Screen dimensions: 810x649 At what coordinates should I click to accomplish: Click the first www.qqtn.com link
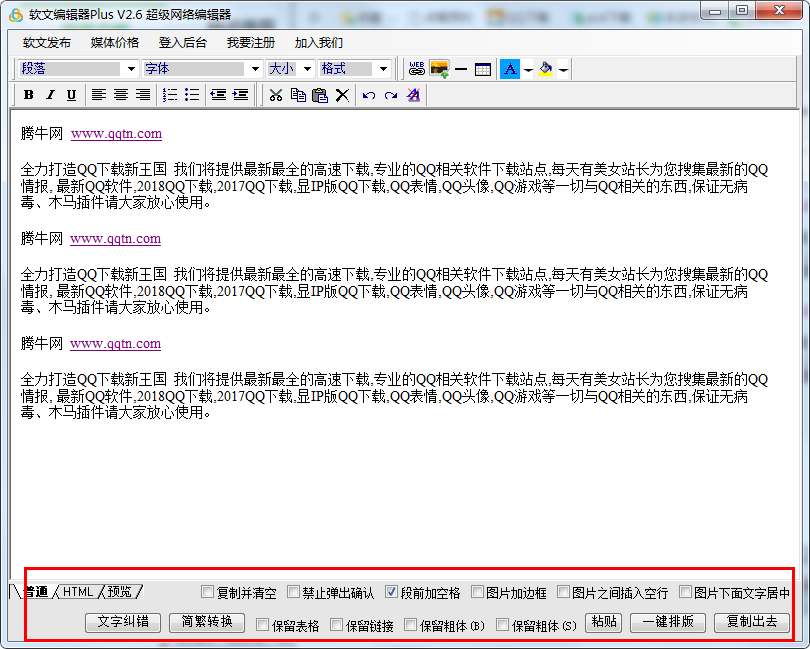click(x=116, y=134)
